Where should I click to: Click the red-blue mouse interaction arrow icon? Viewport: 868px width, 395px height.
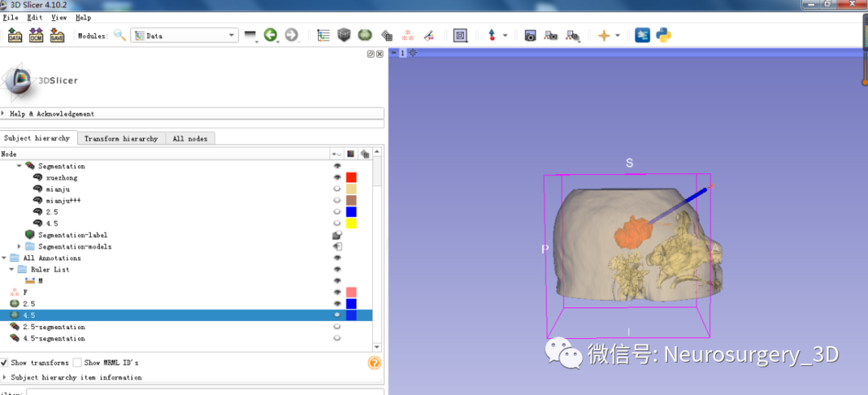[492, 35]
